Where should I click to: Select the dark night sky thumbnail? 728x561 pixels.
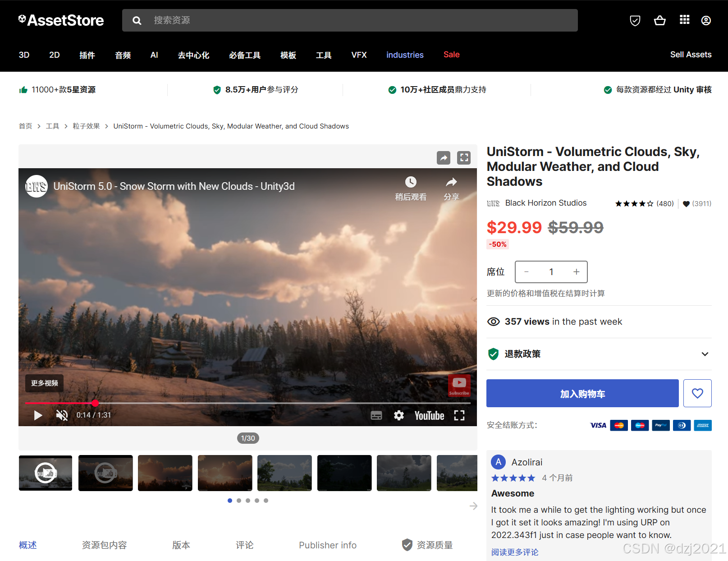click(x=344, y=473)
